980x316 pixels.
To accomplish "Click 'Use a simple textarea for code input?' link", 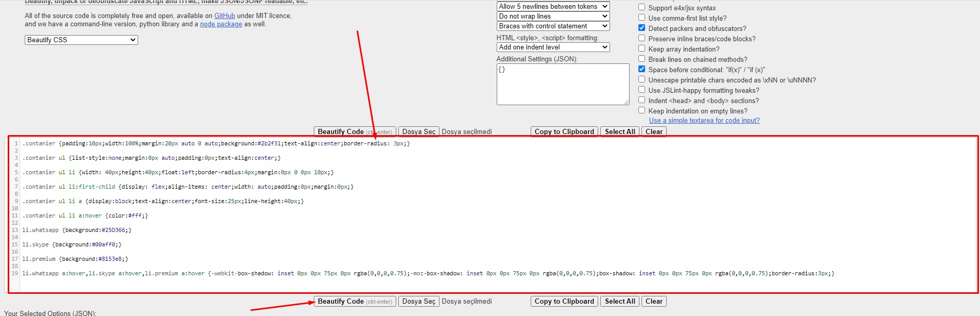I will 704,120.
